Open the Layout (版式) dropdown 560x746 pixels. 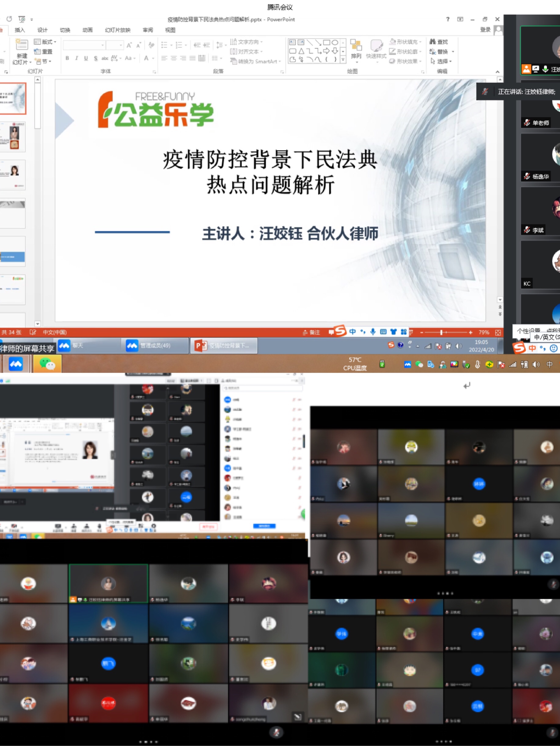pos(45,42)
